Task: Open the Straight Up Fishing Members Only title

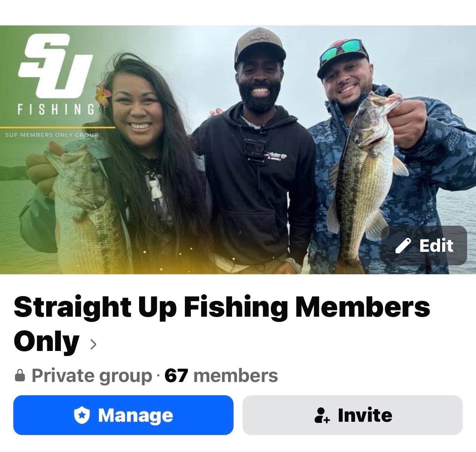Action: tap(222, 324)
